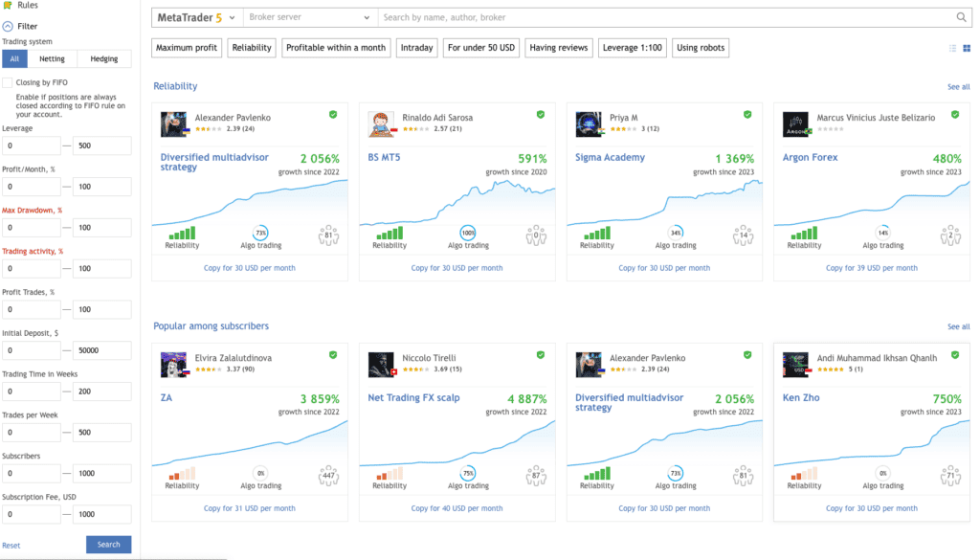
Task: Open Priya M avatar thumbnail
Action: 589,123
